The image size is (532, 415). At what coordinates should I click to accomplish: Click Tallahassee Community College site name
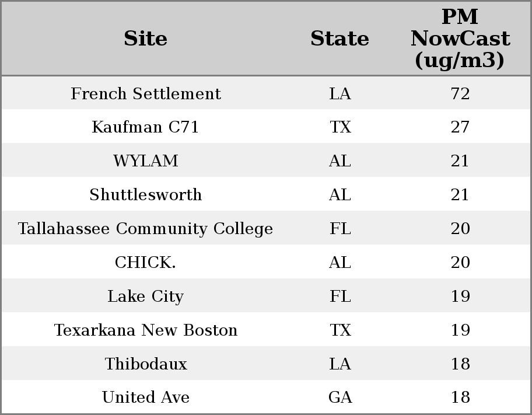(146, 229)
